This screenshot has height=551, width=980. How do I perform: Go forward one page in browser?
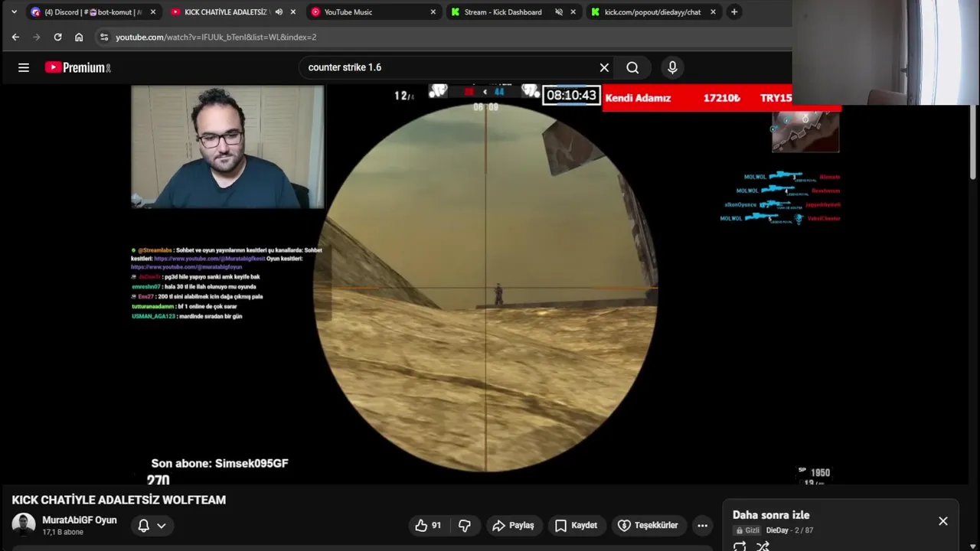click(x=36, y=37)
